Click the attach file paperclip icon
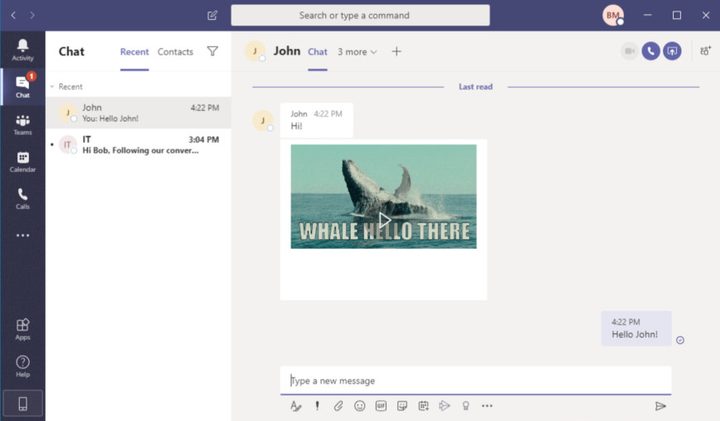 pos(339,406)
